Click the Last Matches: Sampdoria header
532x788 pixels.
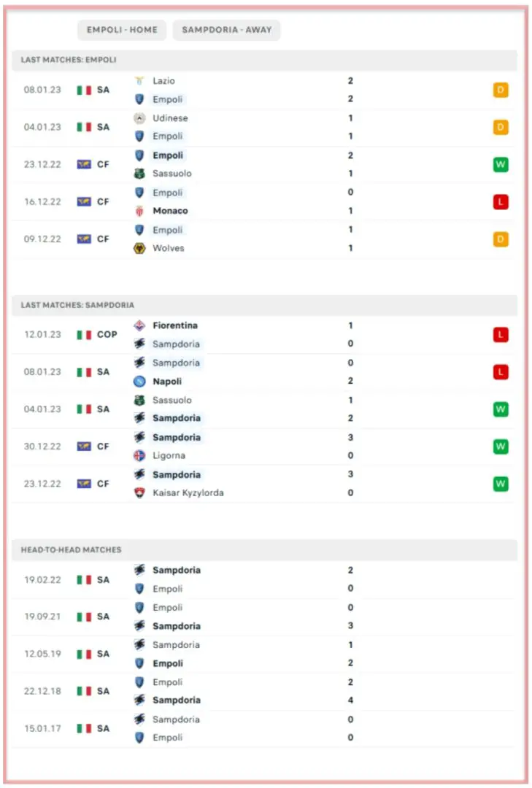[77, 305]
